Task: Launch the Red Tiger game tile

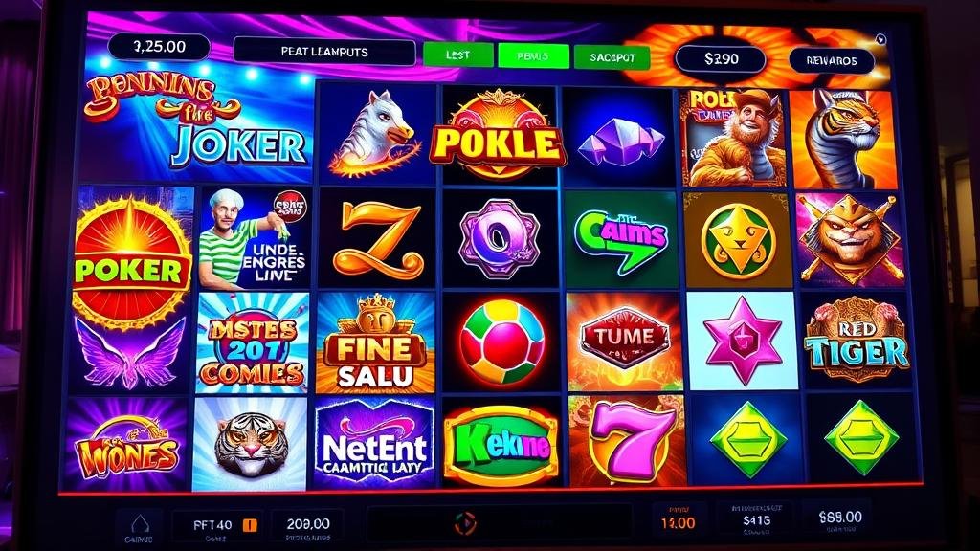Action: [x=856, y=342]
